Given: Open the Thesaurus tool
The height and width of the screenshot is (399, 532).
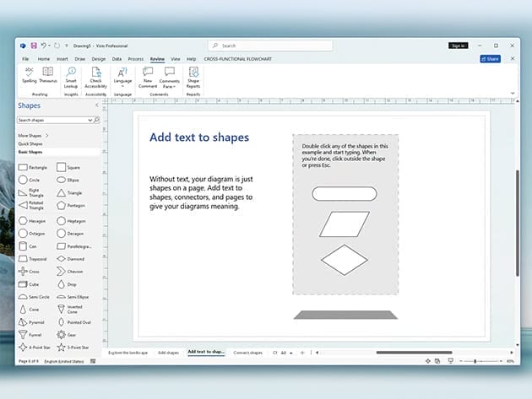Looking at the screenshot, I should pos(48,76).
